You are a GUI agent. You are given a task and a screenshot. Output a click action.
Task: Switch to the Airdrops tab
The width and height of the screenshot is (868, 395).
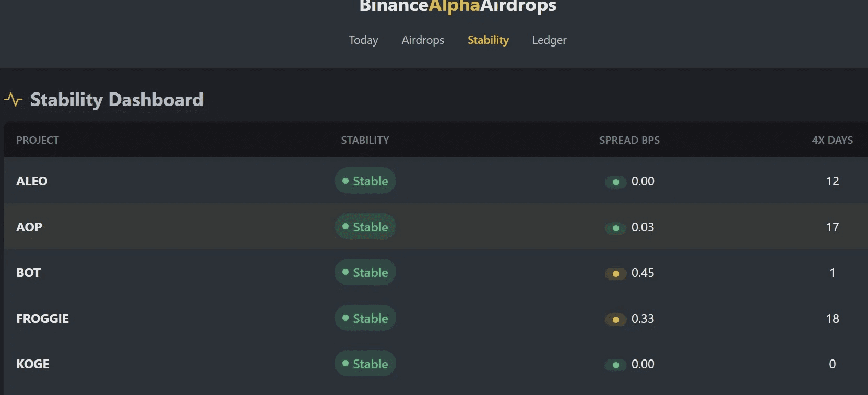click(x=423, y=40)
